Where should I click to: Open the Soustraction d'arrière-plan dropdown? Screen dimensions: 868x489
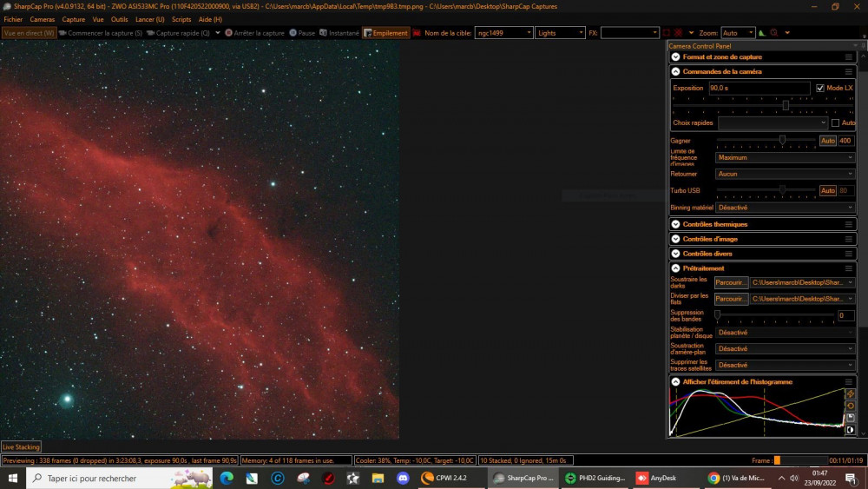(x=785, y=349)
